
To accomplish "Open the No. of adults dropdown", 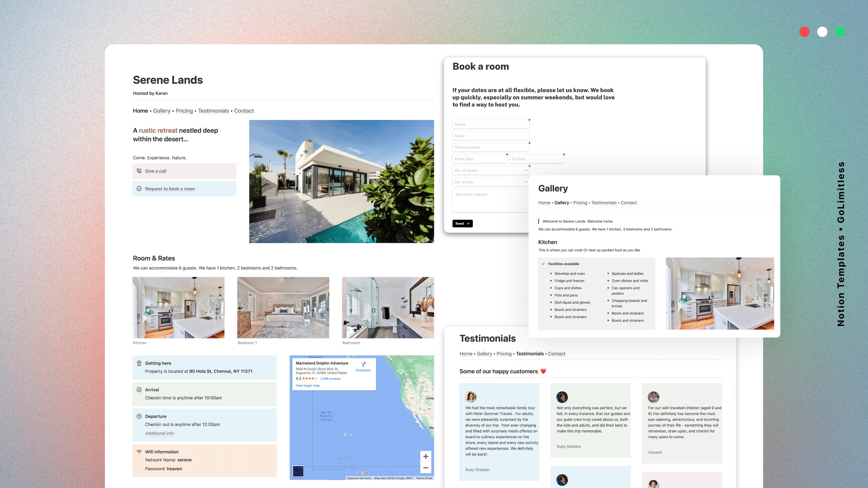I will tap(491, 170).
